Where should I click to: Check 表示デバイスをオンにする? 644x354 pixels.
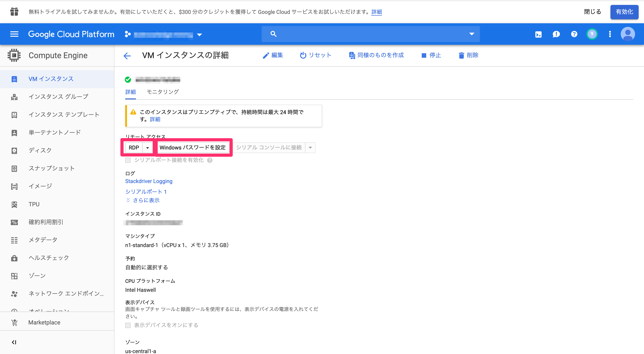[x=128, y=325]
